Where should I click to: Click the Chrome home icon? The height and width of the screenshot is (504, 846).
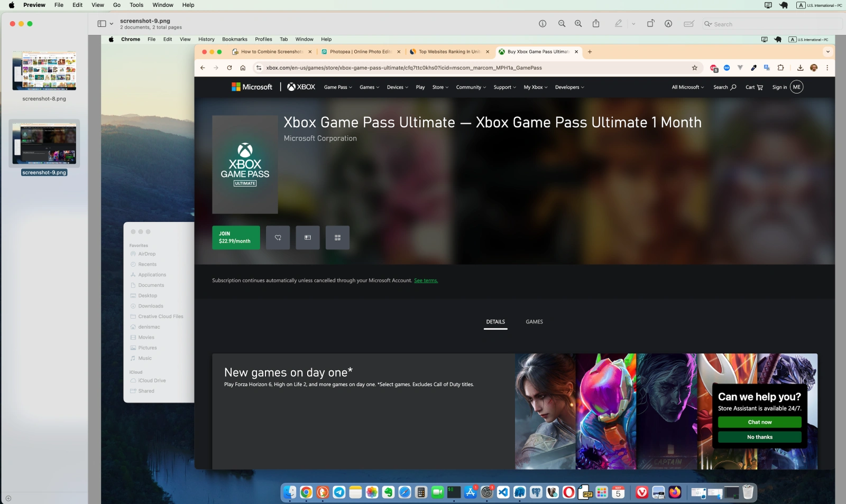[x=243, y=68]
